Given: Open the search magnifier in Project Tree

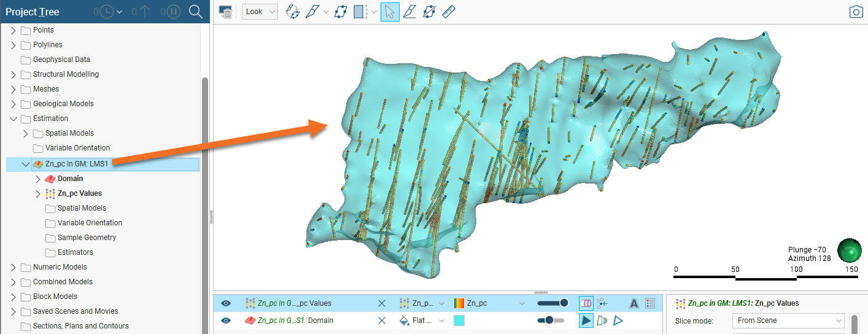Looking at the screenshot, I should 195,12.
